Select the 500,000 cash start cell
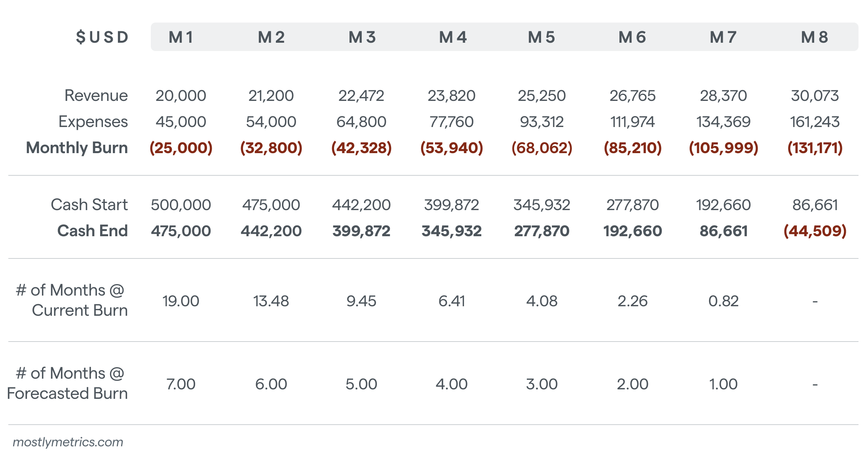Screen dimensions: 868x476 (x=181, y=205)
